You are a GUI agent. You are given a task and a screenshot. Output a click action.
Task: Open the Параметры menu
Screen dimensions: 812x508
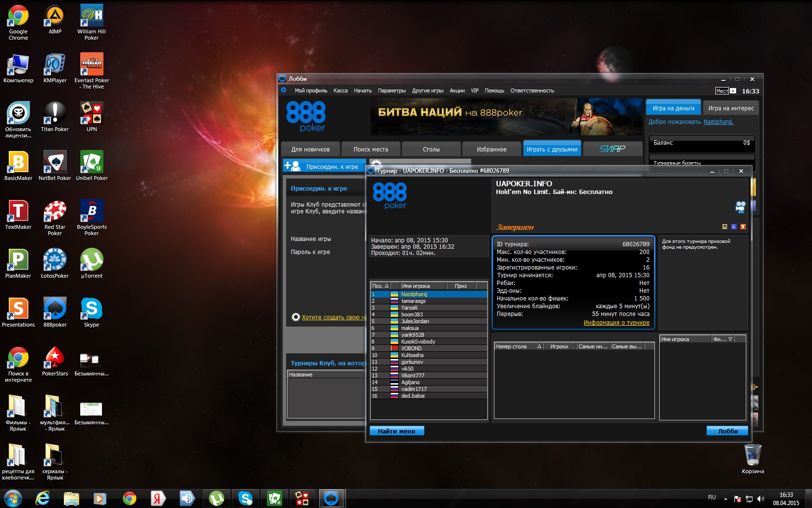pyautogui.click(x=391, y=90)
